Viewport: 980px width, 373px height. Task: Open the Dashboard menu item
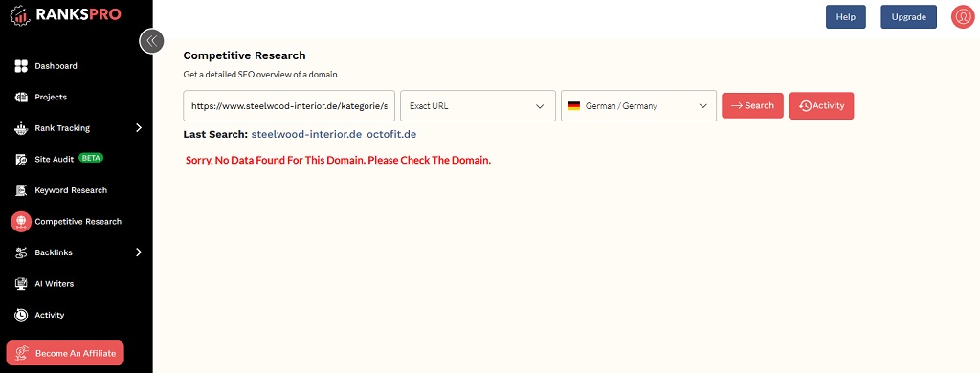coord(56,66)
